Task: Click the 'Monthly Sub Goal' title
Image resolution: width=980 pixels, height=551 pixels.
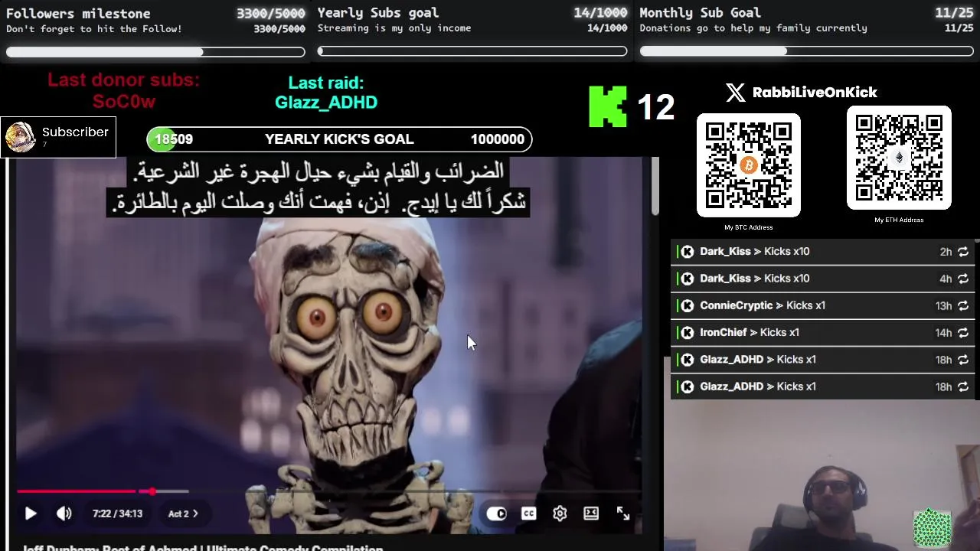Action: click(701, 13)
